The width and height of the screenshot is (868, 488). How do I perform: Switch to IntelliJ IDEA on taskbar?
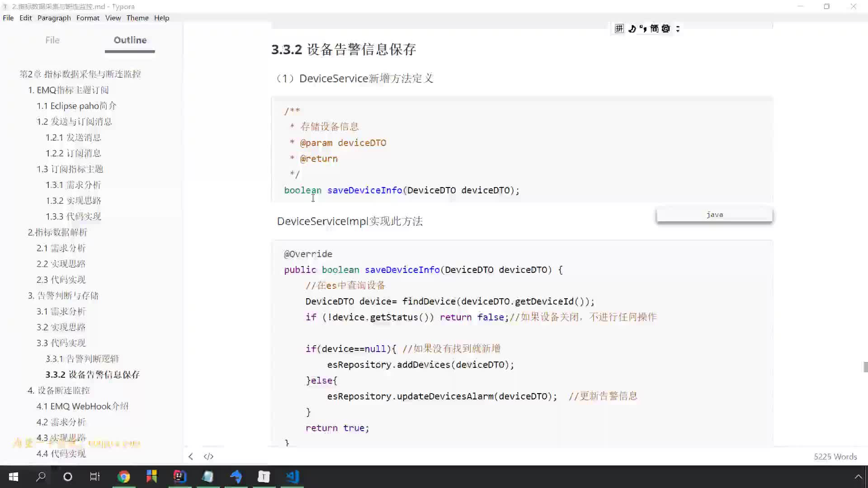point(179,477)
